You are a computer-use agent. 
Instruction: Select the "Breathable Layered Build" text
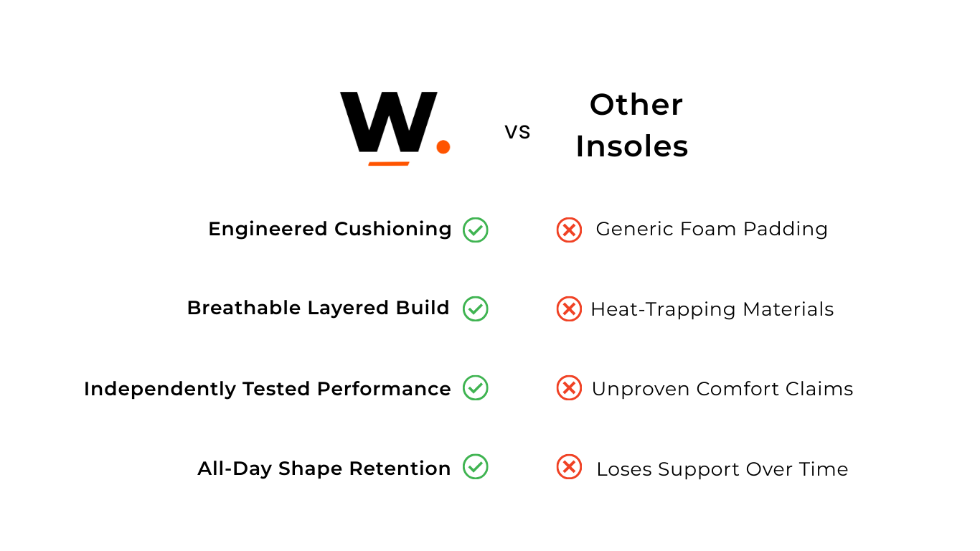tap(318, 308)
